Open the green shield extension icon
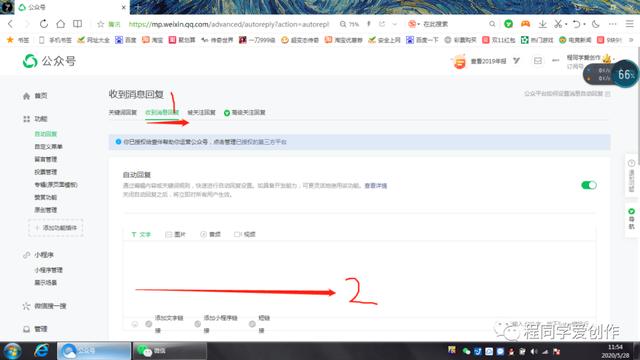The width and height of the screenshot is (640, 360). pos(508,24)
